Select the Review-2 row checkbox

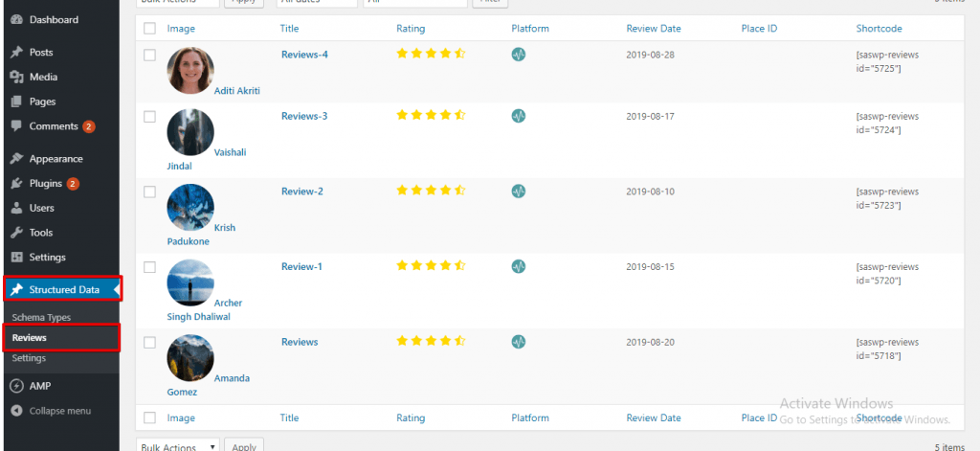point(149,192)
